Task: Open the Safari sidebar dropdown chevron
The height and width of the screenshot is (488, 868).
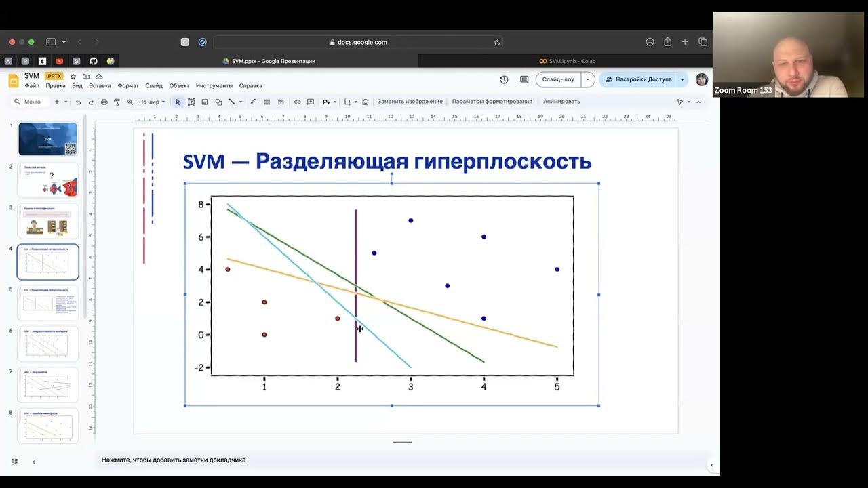Action: point(64,42)
